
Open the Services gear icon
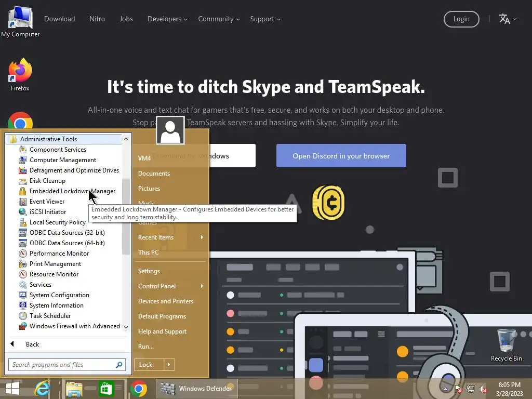point(23,285)
